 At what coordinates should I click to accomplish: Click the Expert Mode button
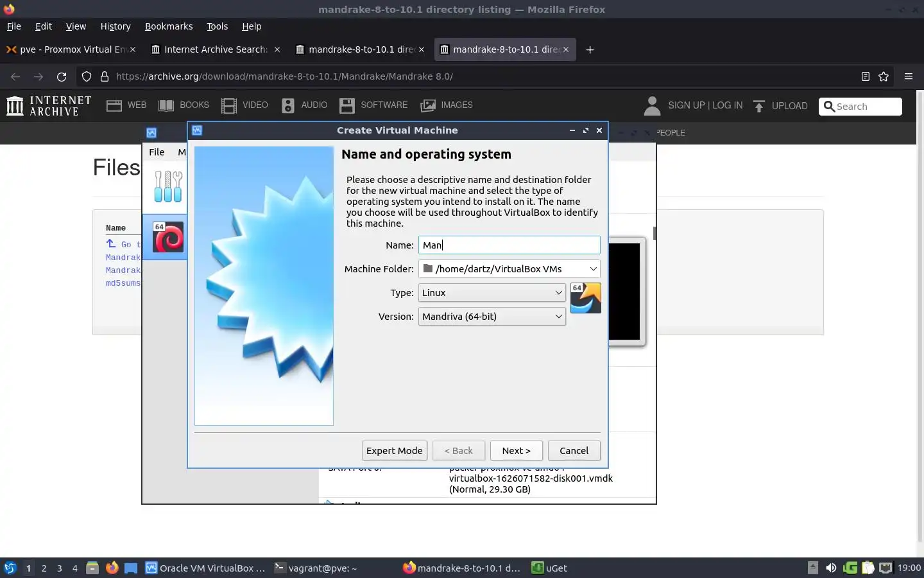click(x=395, y=451)
